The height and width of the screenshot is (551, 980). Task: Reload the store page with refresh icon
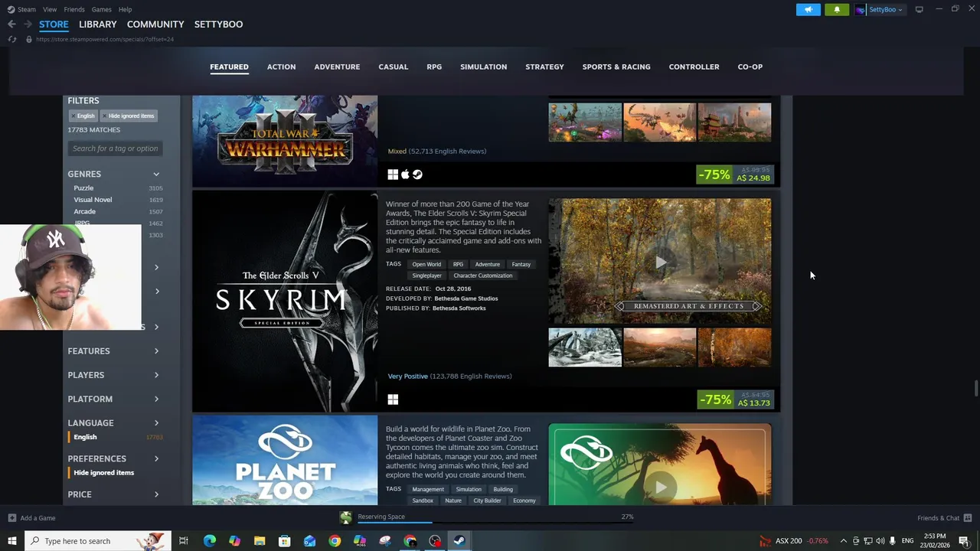click(11, 39)
